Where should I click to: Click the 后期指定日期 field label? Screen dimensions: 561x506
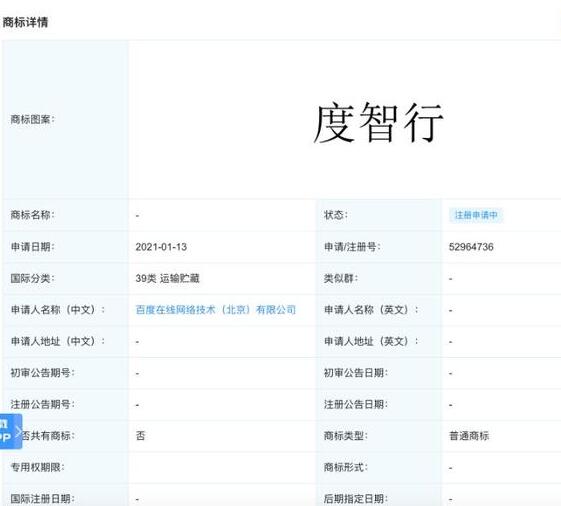(x=356, y=498)
